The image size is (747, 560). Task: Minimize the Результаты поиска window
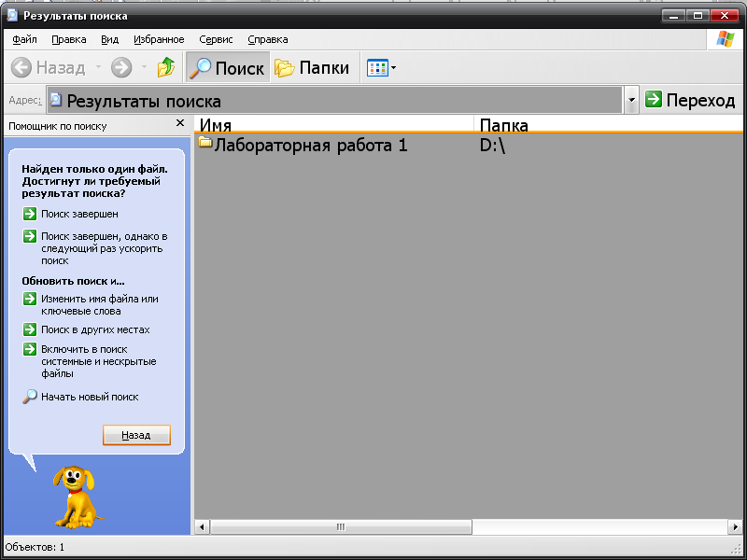[x=673, y=16]
